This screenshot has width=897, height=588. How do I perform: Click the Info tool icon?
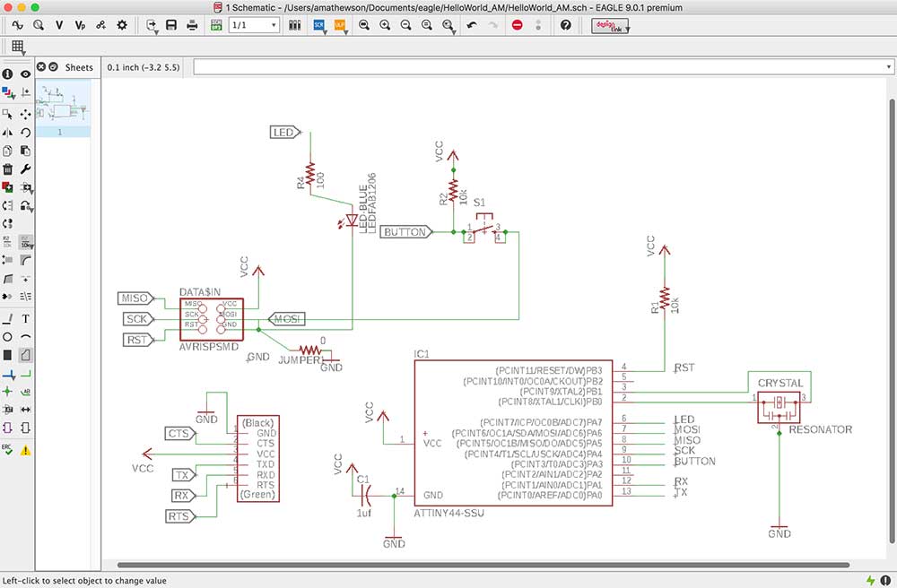point(8,74)
